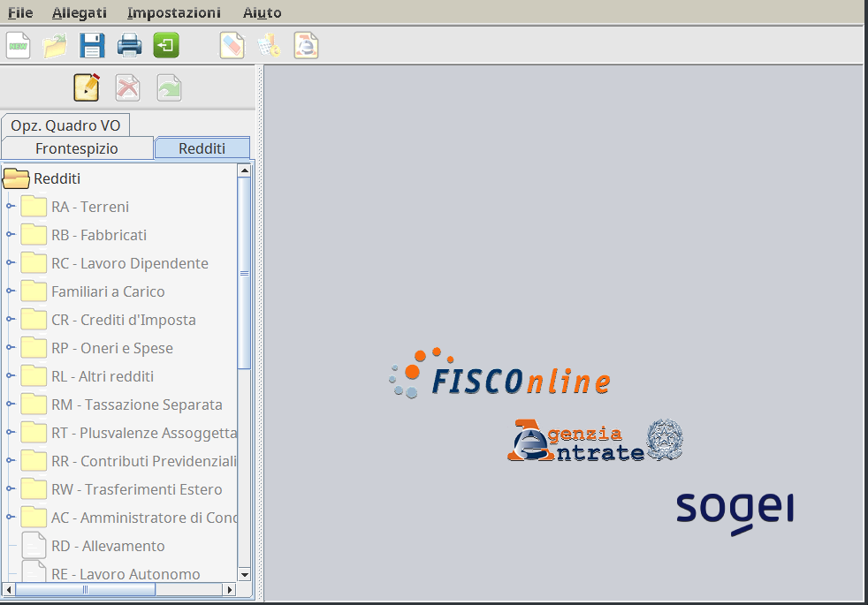Click the horizontal scrollbar right arrow
This screenshot has height=605, width=868.
click(x=230, y=589)
